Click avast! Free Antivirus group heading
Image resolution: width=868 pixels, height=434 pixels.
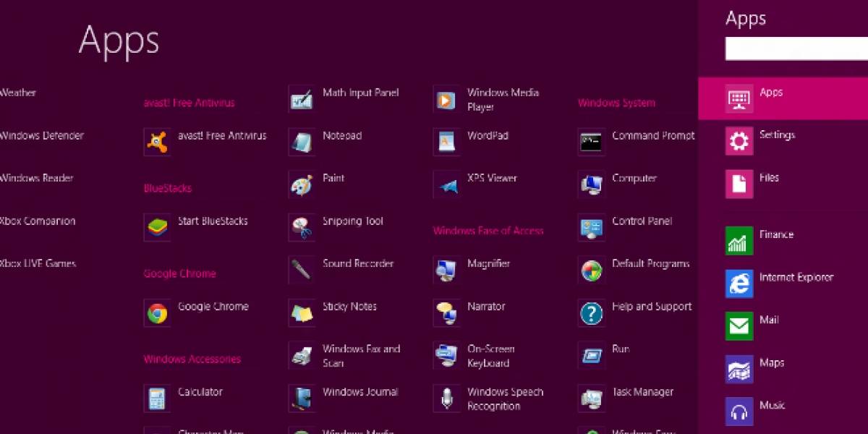coord(189,103)
